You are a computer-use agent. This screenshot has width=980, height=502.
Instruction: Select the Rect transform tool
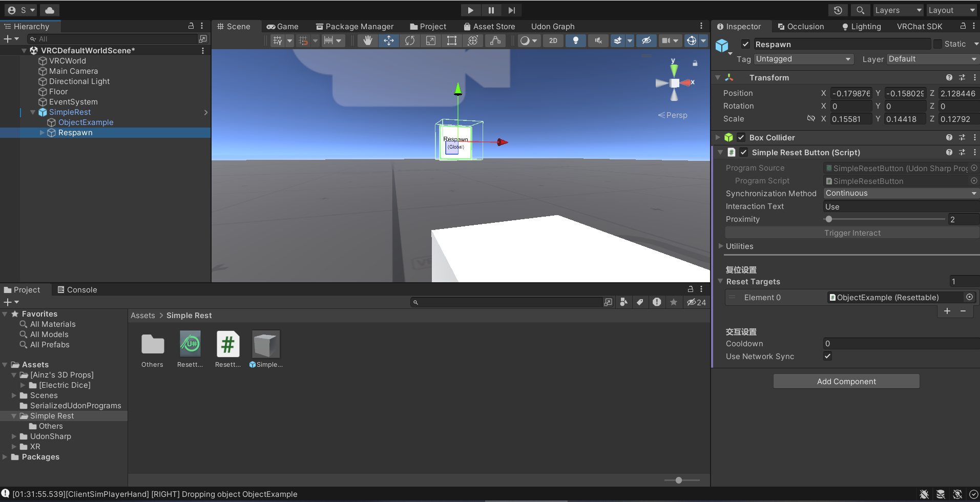point(452,40)
